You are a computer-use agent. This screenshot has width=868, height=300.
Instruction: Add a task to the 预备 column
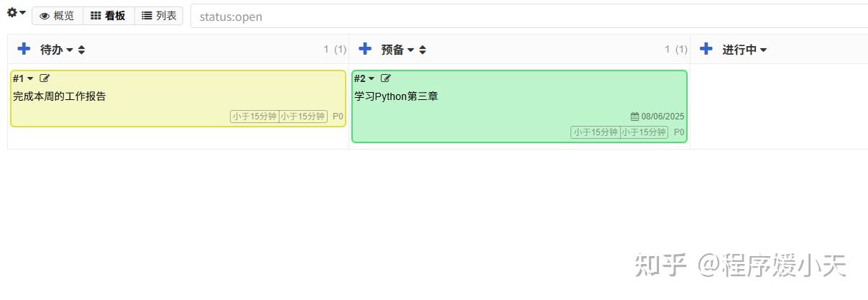pos(365,48)
